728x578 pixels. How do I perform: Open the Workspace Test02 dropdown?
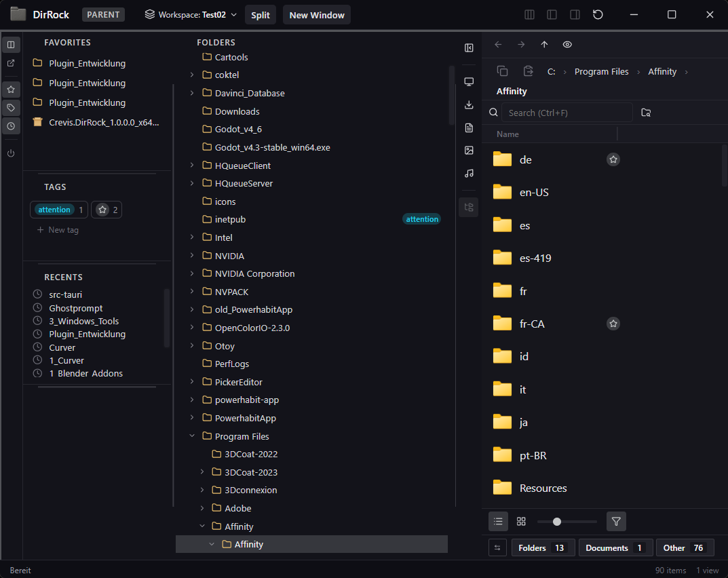[x=191, y=14]
